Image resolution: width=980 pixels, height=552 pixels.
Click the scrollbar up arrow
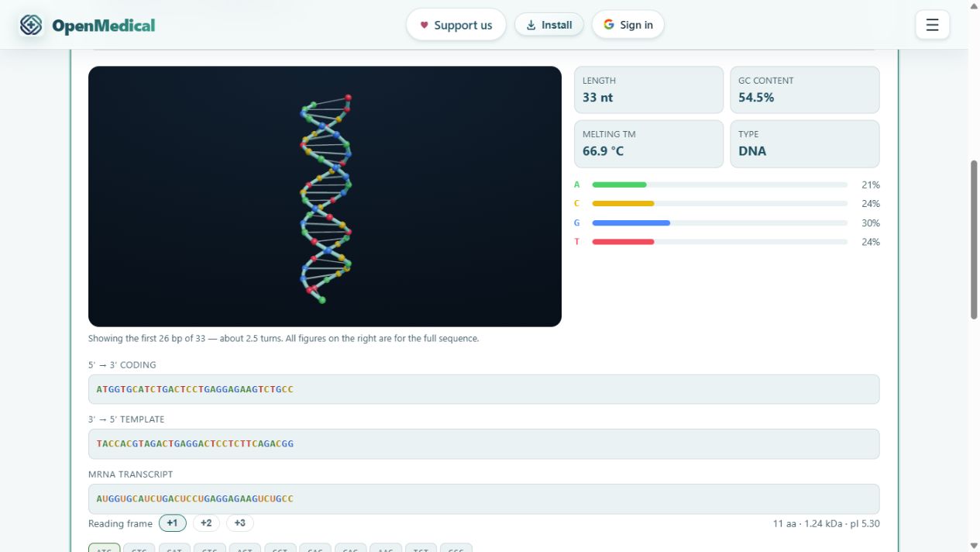[974, 5]
